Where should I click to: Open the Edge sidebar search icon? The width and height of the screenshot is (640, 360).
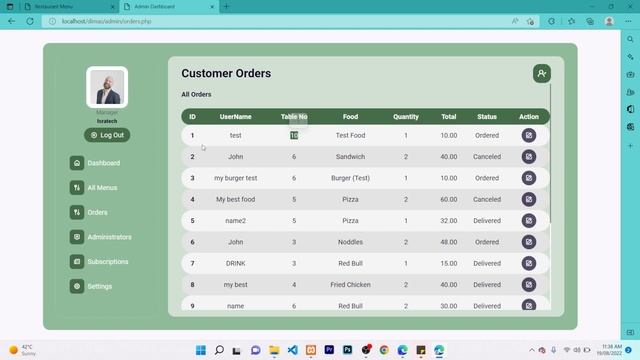630,40
